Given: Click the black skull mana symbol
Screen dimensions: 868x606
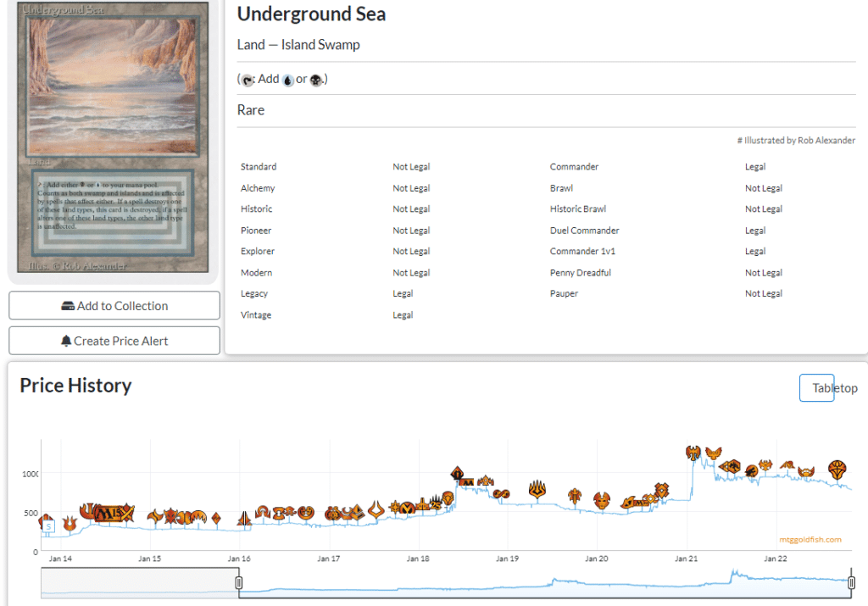Looking at the screenshot, I should point(315,80).
